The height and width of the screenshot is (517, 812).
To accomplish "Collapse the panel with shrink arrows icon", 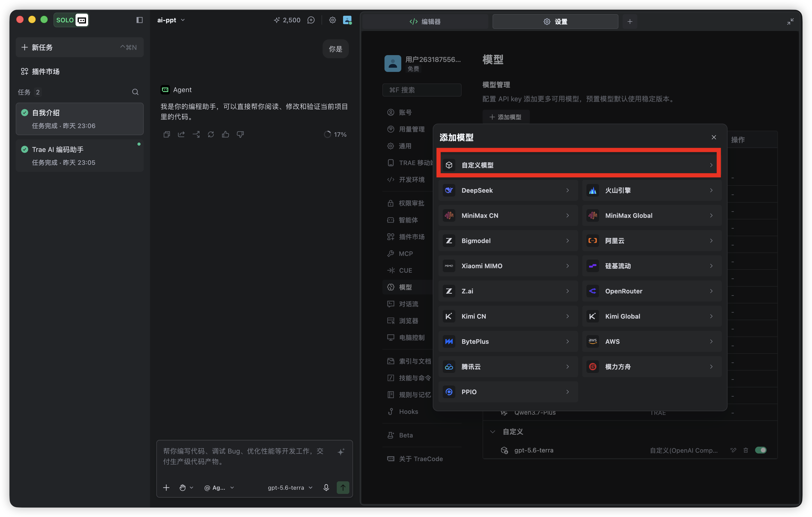I will coord(790,22).
